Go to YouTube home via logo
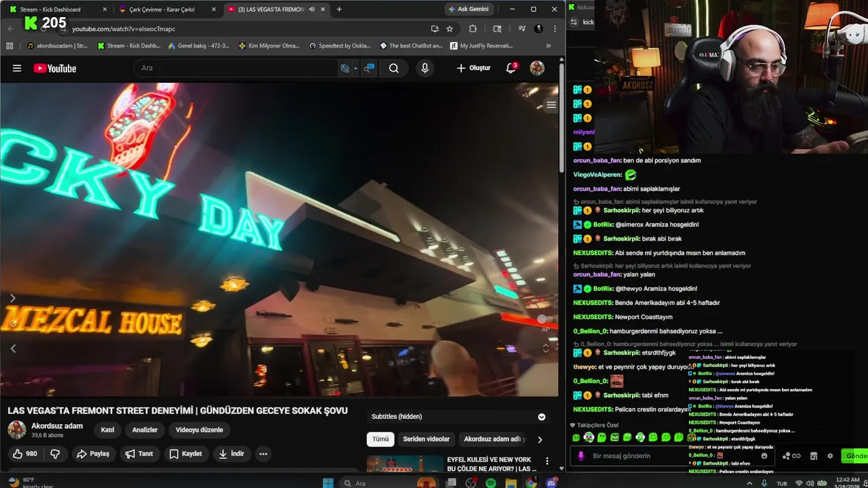The width and height of the screenshot is (868, 488). [x=55, y=68]
